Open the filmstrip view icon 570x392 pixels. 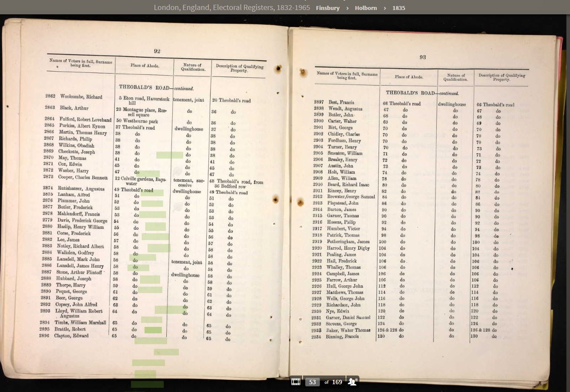tap(296, 382)
